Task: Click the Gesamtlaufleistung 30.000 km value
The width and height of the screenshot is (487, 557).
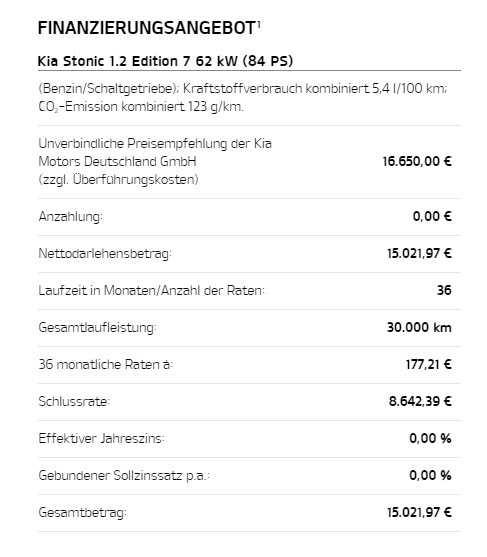Action: pos(419,327)
